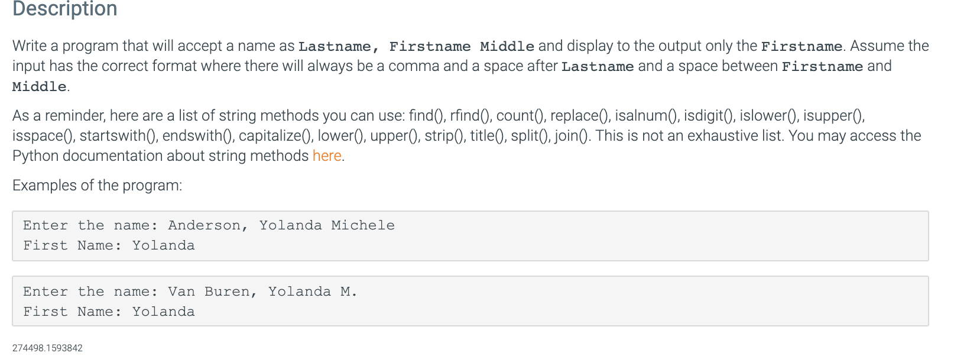Click the isupper() method name
The height and width of the screenshot is (356, 980).
click(833, 115)
